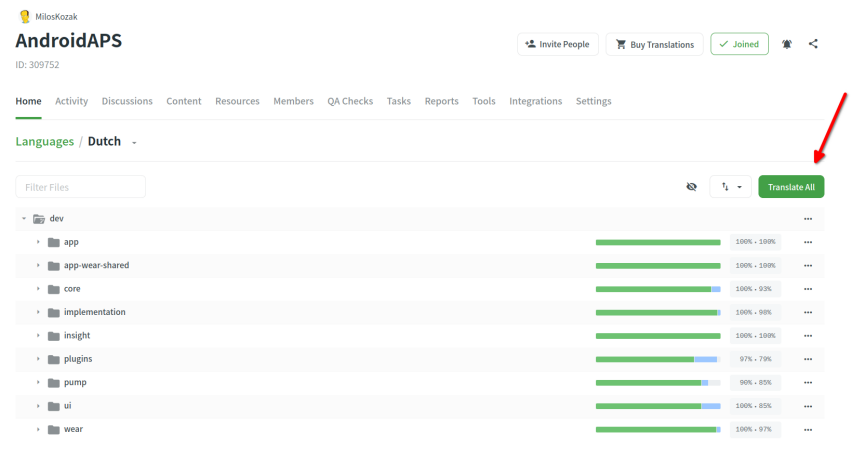Click the core folder icon

click(53, 289)
